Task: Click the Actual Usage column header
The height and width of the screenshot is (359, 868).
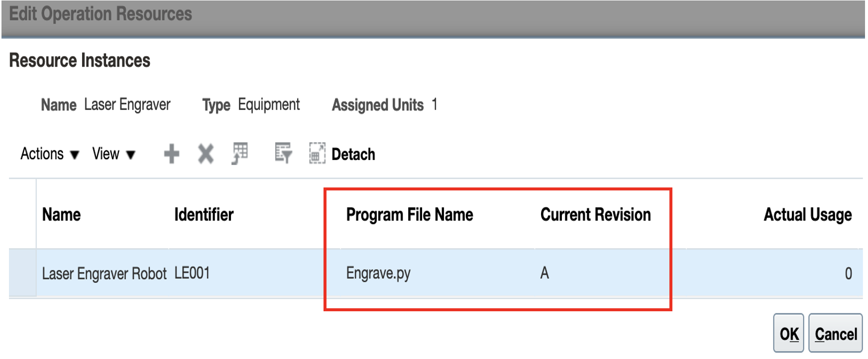Action: click(807, 215)
